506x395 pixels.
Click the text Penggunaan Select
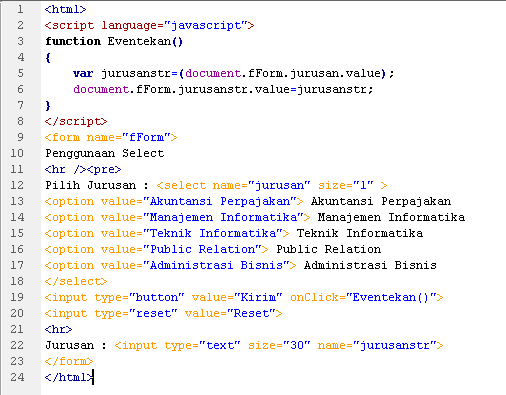105,153
